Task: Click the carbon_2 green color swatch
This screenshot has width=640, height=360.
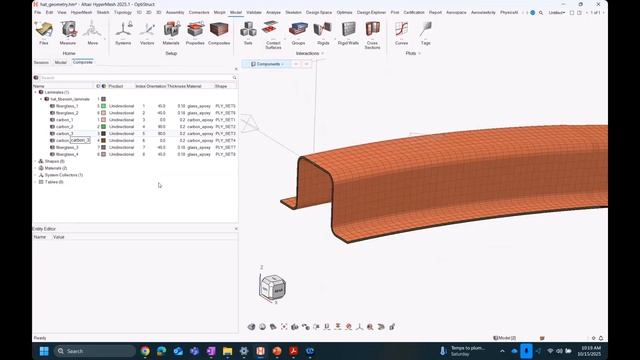Action: [104, 127]
